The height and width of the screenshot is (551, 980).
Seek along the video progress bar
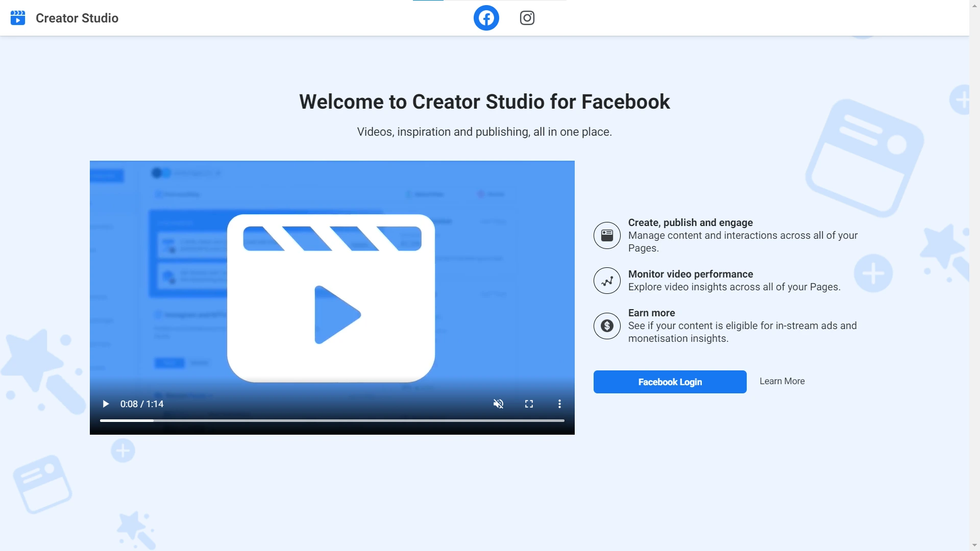point(332,420)
